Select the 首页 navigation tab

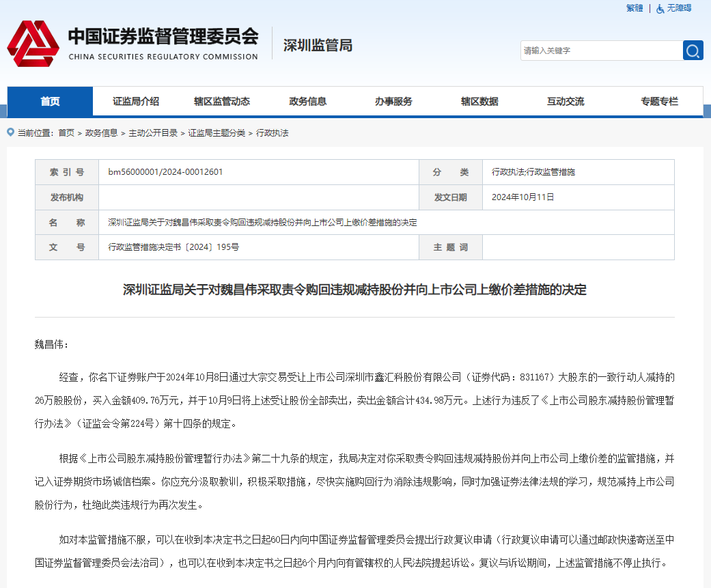pos(50,101)
